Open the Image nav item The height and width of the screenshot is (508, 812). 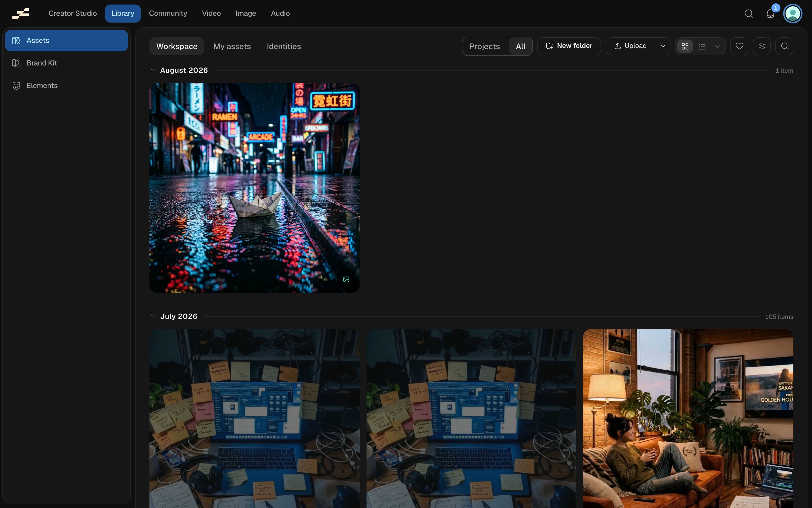point(246,14)
